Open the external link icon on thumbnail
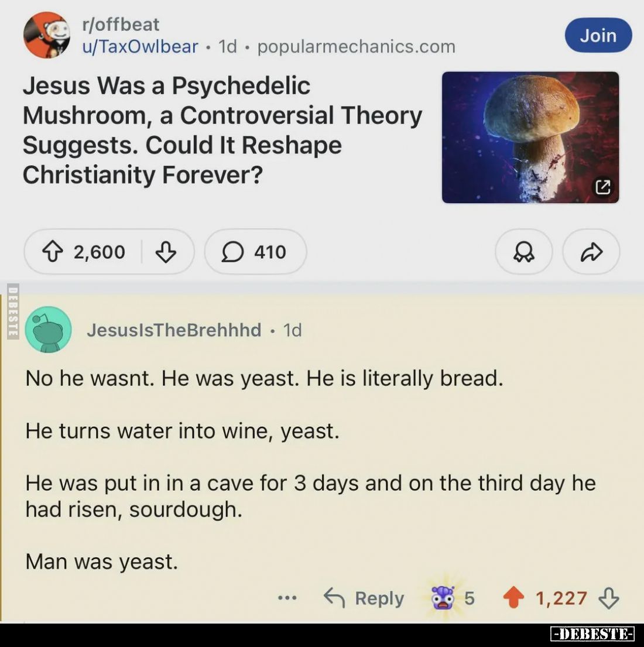This screenshot has height=647, width=644. [602, 187]
